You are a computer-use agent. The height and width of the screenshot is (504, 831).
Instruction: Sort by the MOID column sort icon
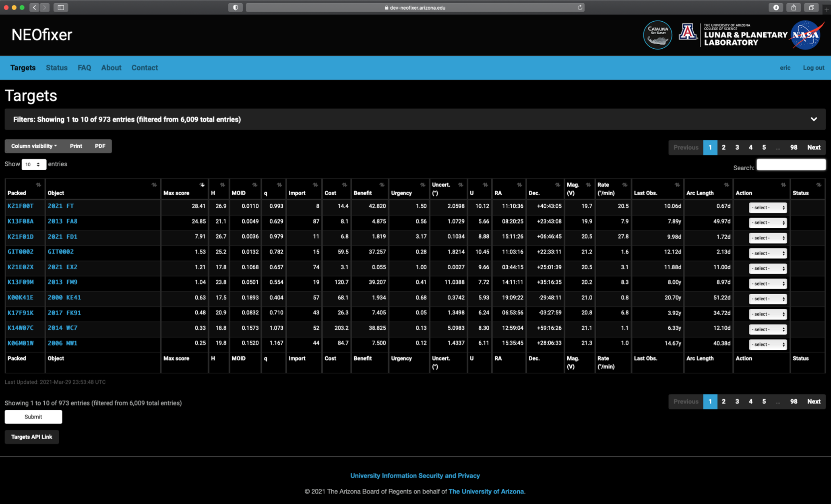pos(255,185)
